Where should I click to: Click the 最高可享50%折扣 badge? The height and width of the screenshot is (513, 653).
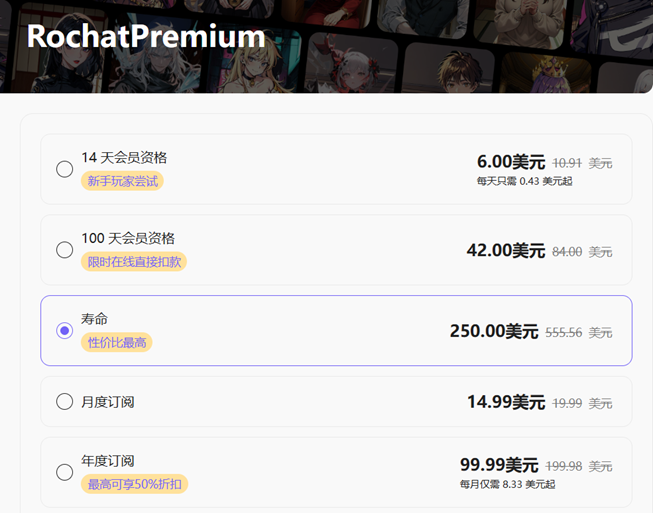[x=134, y=484]
